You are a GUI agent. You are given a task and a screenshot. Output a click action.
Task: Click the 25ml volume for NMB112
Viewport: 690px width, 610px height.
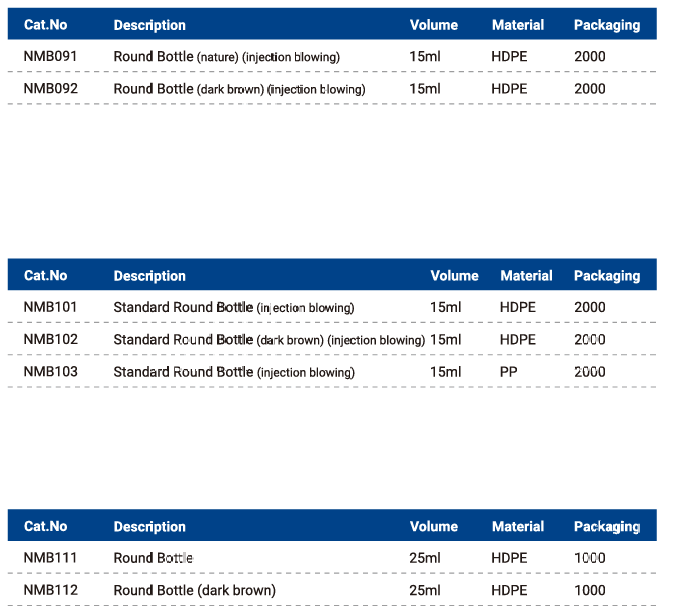(425, 590)
